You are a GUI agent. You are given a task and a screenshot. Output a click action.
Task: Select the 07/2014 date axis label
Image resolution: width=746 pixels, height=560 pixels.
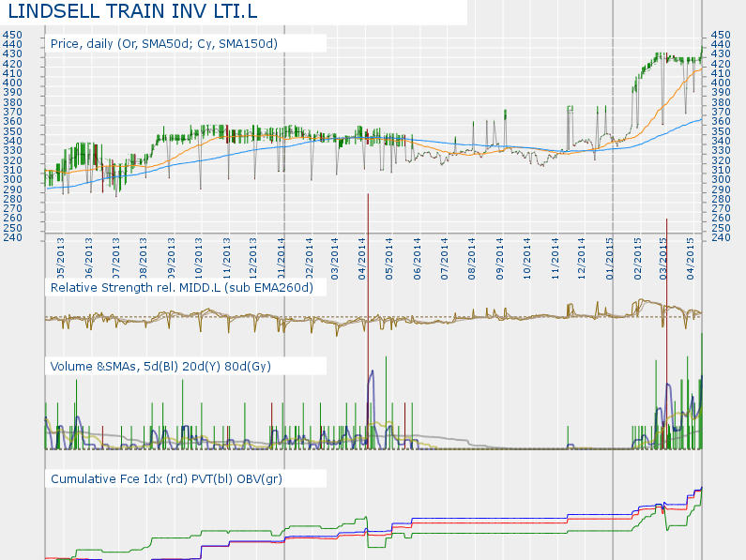click(x=445, y=258)
